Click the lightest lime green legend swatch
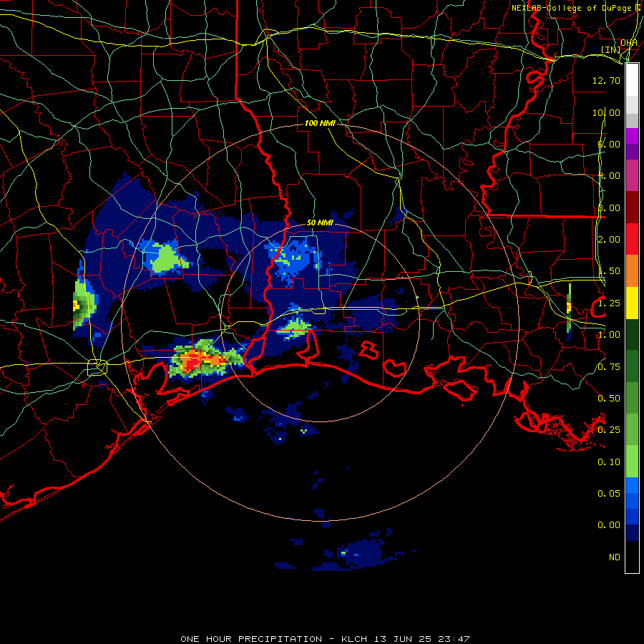This screenshot has width=644, height=644. click(632, 462)
